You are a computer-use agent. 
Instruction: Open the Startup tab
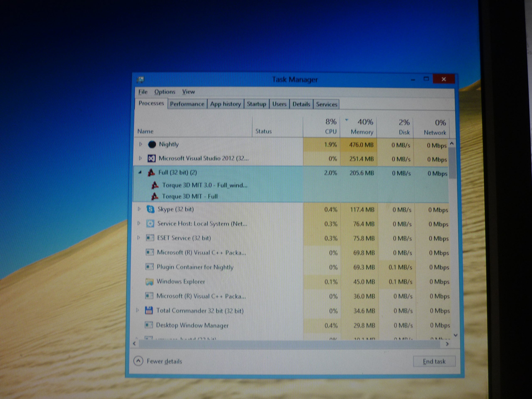(x=256, y=104)
